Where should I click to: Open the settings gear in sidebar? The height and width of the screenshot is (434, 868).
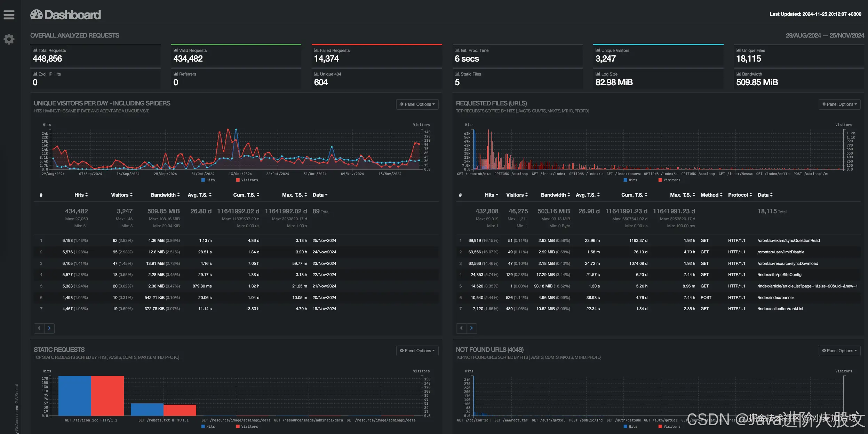pos(9,39)
